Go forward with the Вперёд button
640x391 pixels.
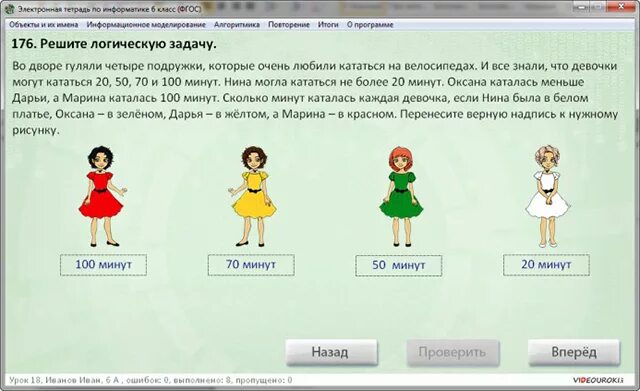[x=574, y=352]
